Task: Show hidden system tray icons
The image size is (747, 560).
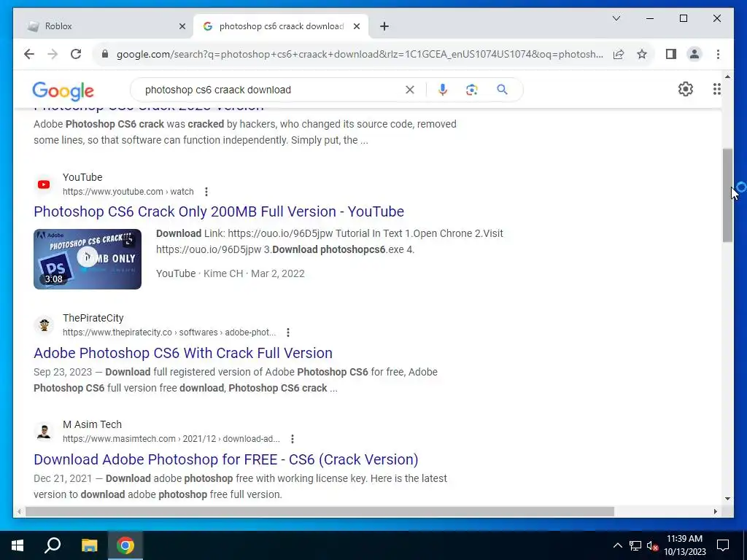Action: tap(617, 545)
